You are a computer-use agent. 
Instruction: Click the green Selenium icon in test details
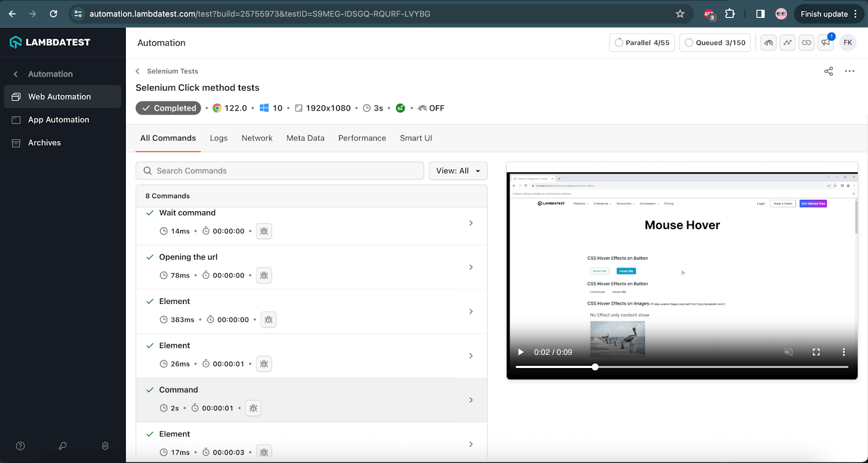coord(400,109)
